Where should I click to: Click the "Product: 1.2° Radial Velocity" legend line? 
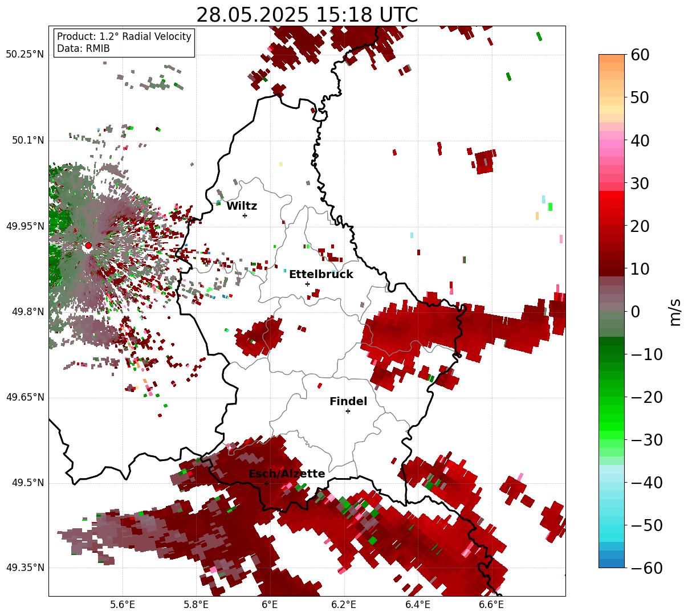click(124, 36)
